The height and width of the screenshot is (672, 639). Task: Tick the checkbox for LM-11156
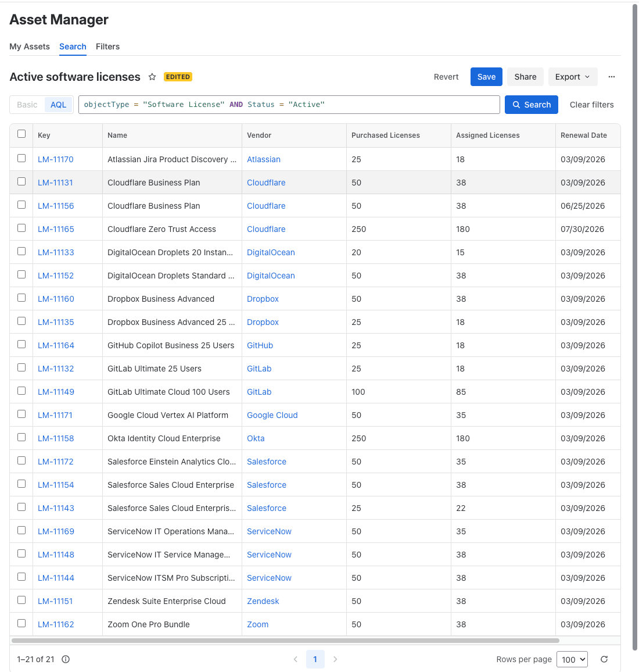(x=21, y=205)
